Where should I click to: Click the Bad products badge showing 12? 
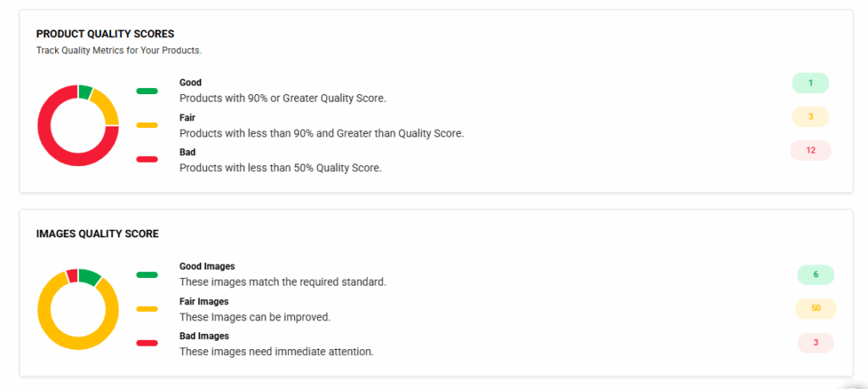(x=810, y=150)
